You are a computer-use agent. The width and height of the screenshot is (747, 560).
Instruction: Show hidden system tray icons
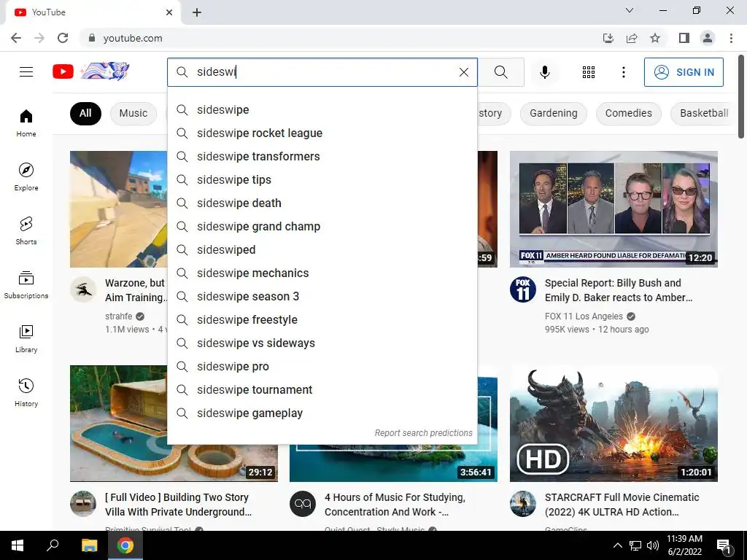[617, 545]
